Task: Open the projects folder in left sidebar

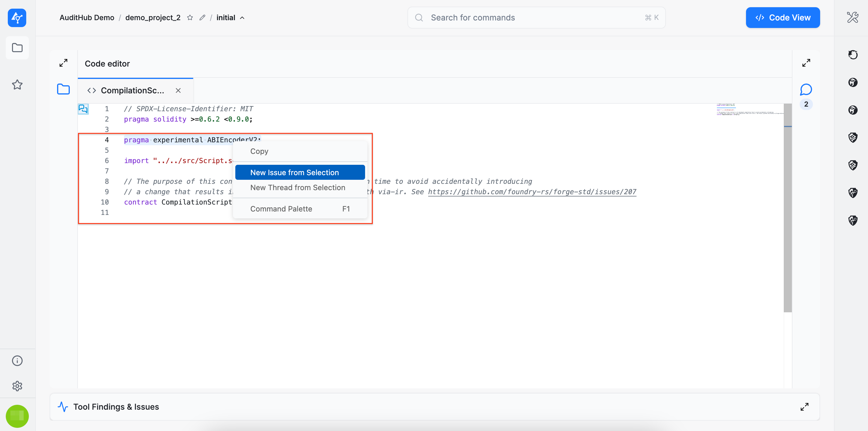Action: coord(17,48)
